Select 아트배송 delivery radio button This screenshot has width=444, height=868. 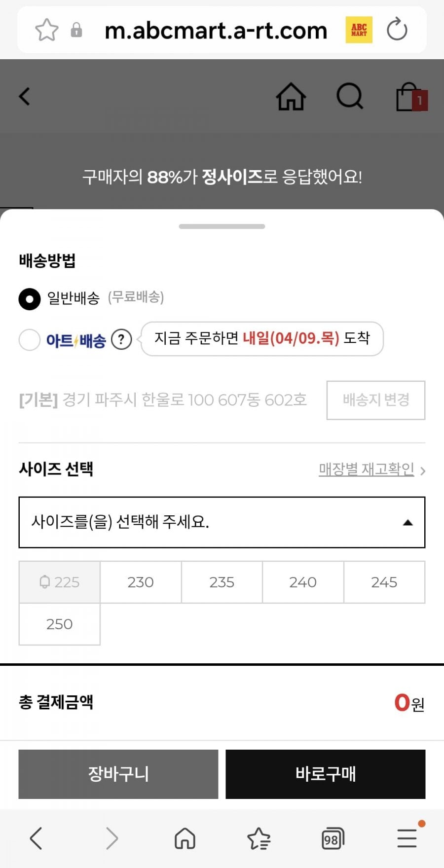click(x=30, y=340)
